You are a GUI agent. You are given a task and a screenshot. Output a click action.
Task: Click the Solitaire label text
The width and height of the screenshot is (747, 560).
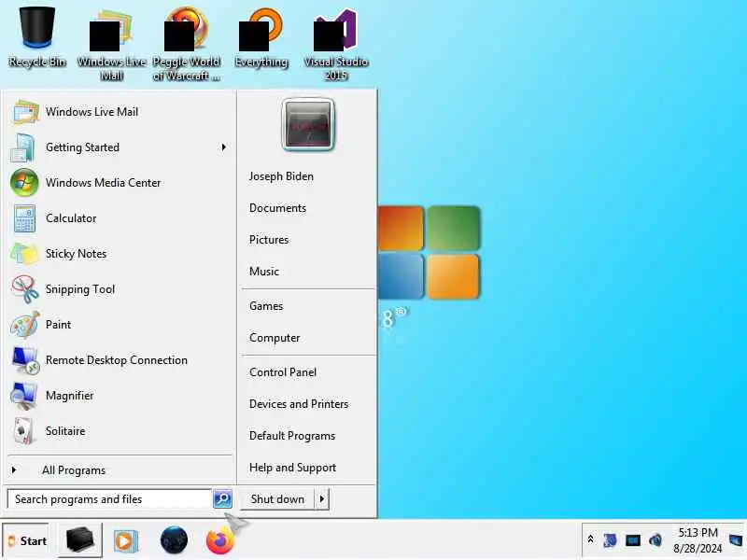(x=65, y=431)
